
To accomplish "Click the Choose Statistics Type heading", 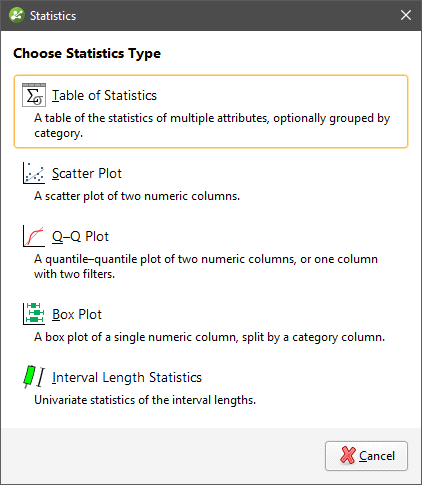I will coord(87,54).
